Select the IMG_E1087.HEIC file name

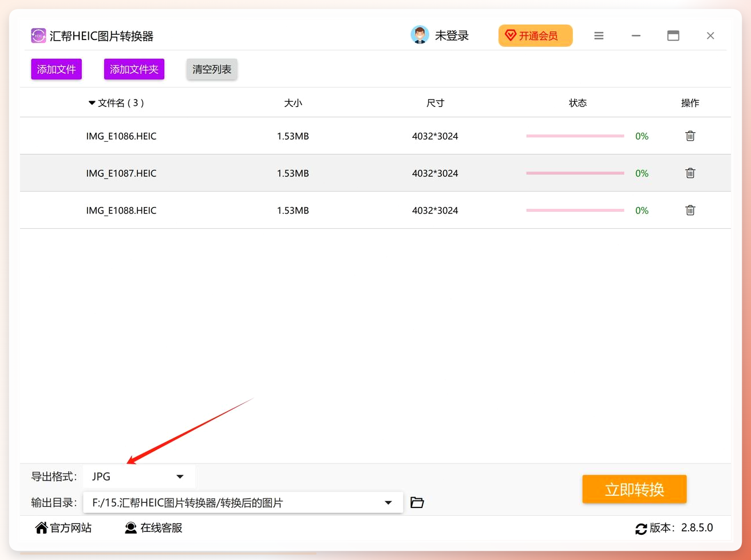[x=121, y=173]
